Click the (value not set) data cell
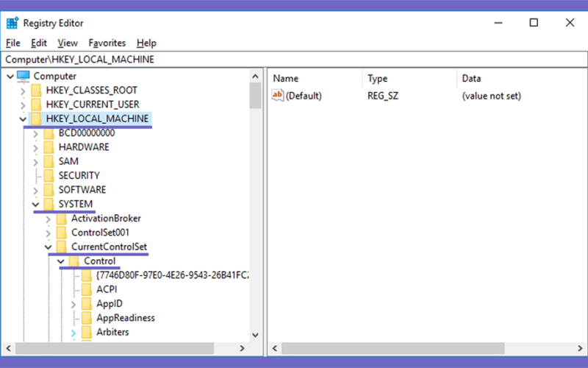Screen dimensions: 588x368 click(x=492, y=96)
